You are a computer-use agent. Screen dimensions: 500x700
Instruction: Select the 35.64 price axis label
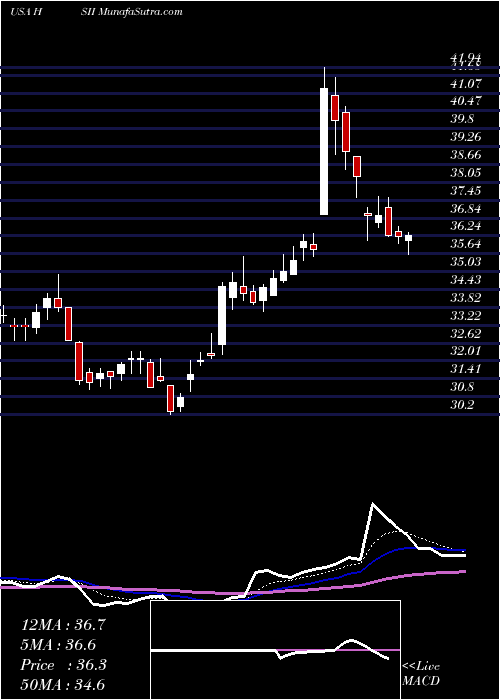465,244
